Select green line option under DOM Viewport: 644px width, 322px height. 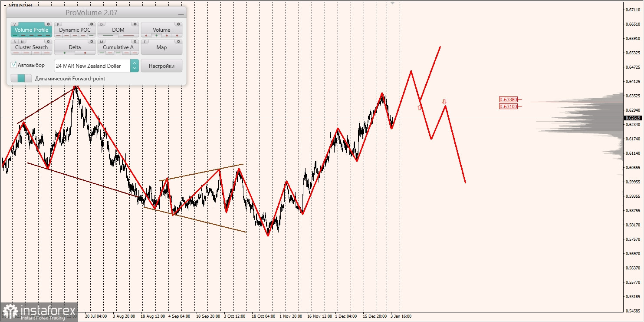point(108,36)
